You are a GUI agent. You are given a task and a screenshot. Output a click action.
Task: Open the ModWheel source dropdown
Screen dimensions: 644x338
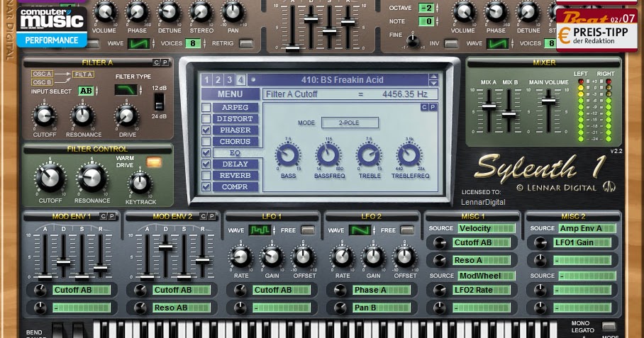point(487,276)
